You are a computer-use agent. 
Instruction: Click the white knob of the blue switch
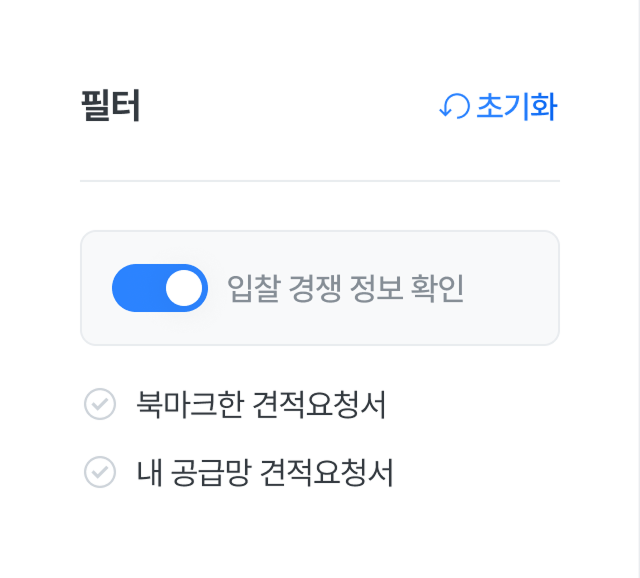[184, 288]
